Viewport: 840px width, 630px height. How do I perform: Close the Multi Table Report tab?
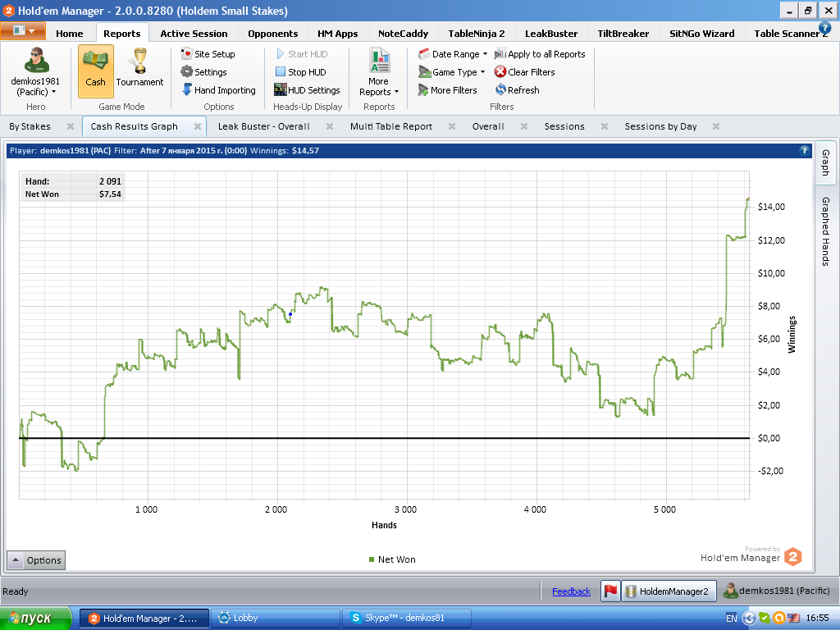[452, 126]
